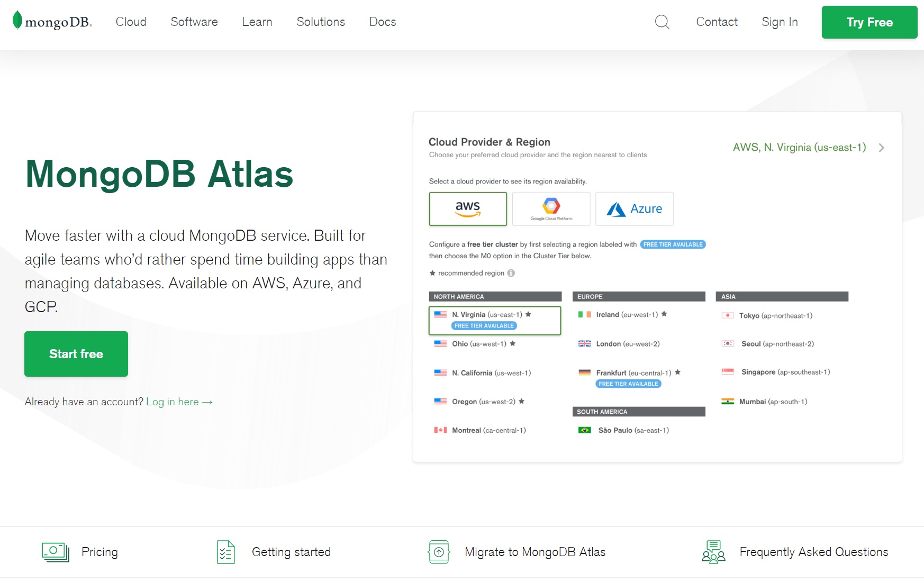Click the MongoDB leaf logo
Image resolution: width=924 pixels, height=582 pixels.
17,21
